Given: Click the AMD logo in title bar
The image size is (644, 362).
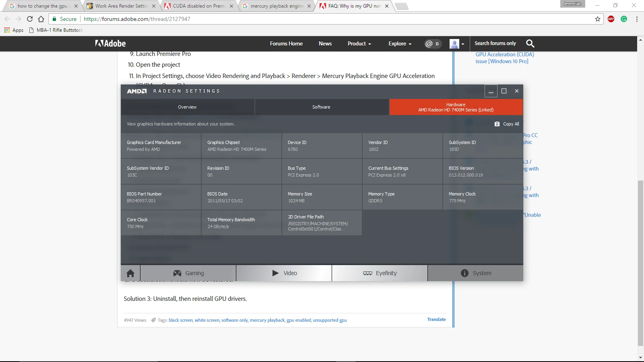Looking at the screenshot, I should [x=137, y=91].
